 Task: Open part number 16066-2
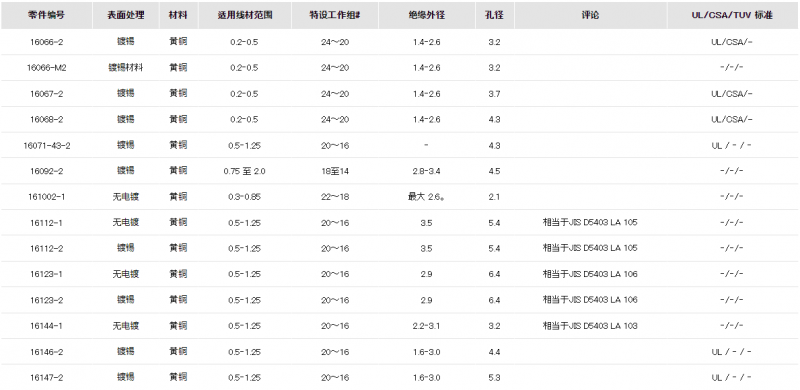(x=46, y=42)
